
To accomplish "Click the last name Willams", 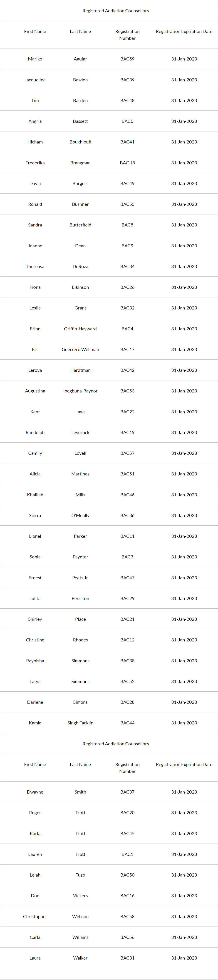I will (80, 937).
